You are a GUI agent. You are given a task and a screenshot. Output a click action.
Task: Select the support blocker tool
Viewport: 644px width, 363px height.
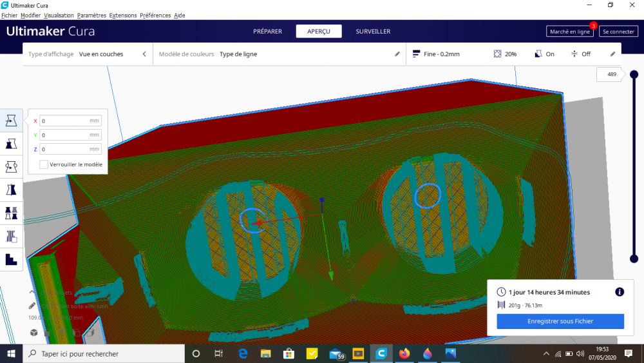tap(11, 237)
